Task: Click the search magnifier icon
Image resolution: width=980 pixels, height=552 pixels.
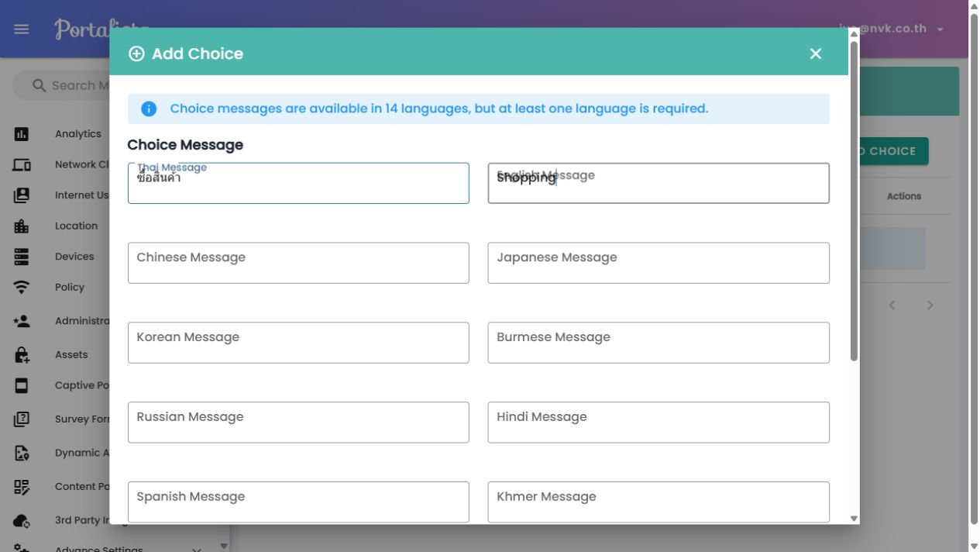Action: tap(40, 85)
